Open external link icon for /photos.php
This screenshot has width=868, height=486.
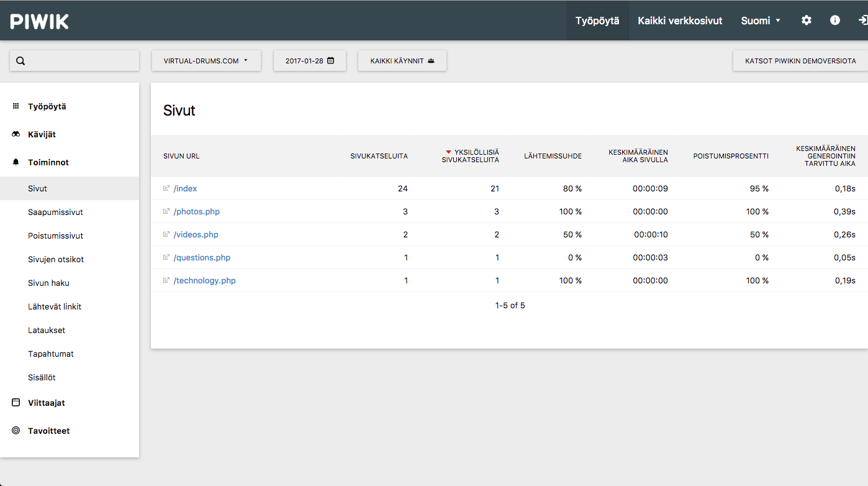[166, 211]
